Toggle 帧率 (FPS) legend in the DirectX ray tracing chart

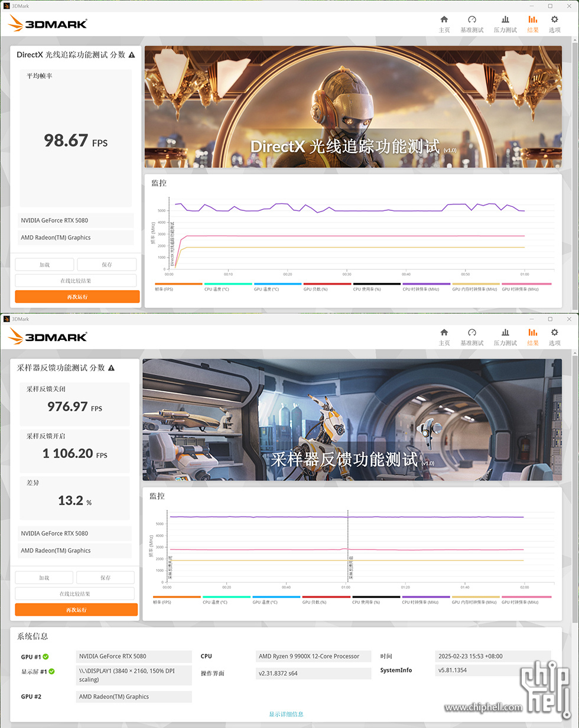(x=179, y=287)
